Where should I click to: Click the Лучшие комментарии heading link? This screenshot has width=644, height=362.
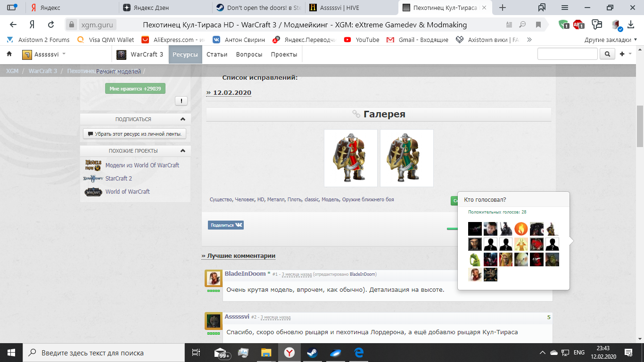click(239, 256)
